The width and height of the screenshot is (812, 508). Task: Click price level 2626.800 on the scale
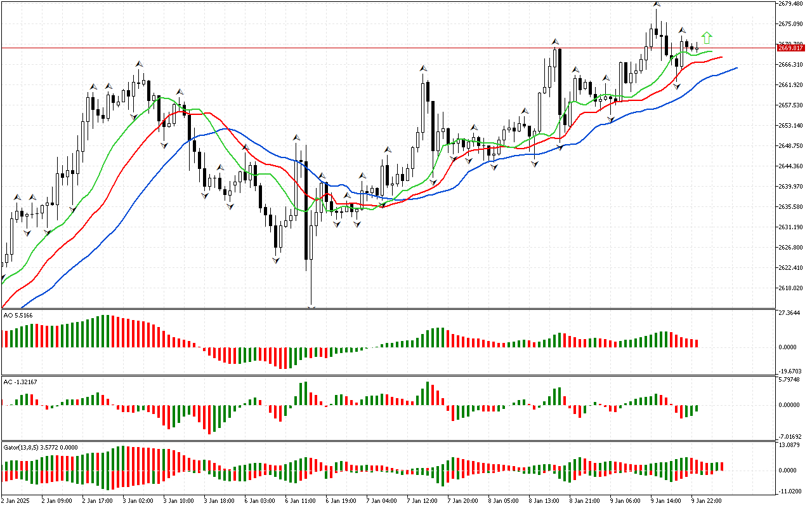tap(790, 248)
